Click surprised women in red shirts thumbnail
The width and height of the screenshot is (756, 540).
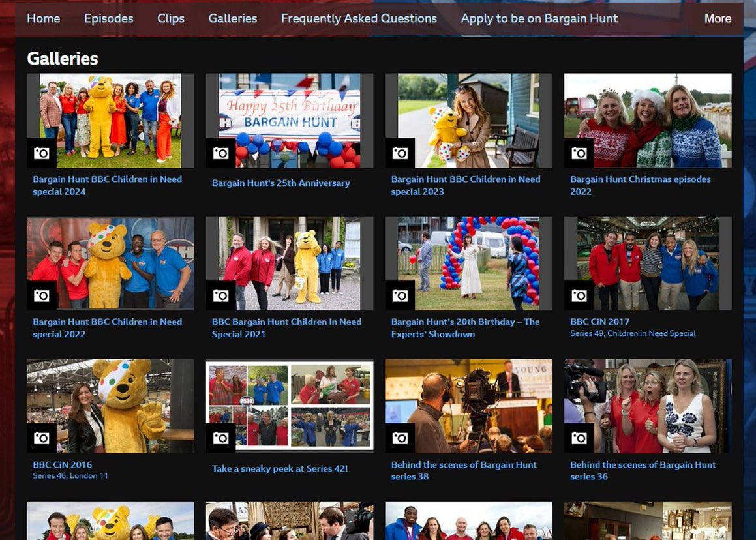(648, 406)
